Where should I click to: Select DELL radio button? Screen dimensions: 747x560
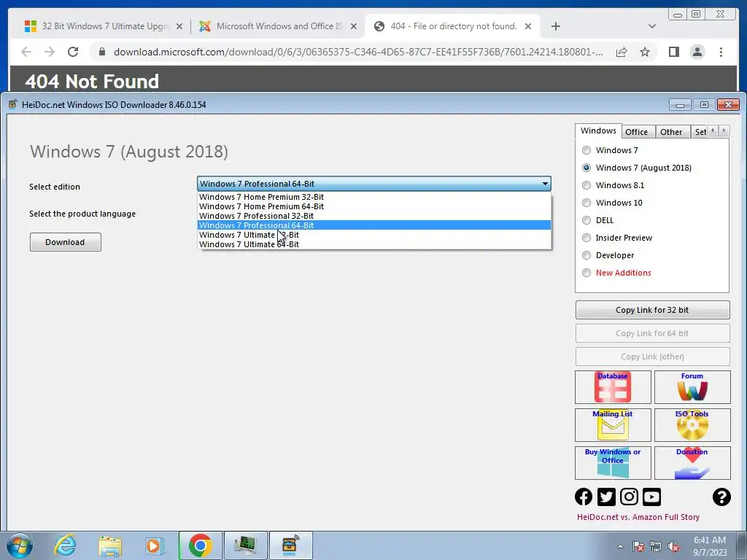587,220
